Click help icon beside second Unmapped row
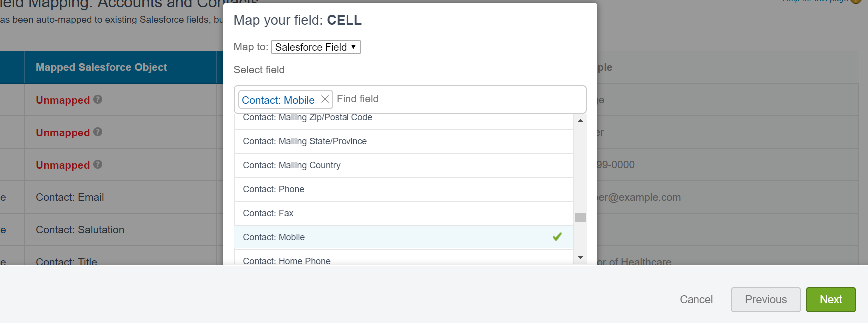Image resolution: width=868 pixels, height=323 pixels. (x=98, y=132)
